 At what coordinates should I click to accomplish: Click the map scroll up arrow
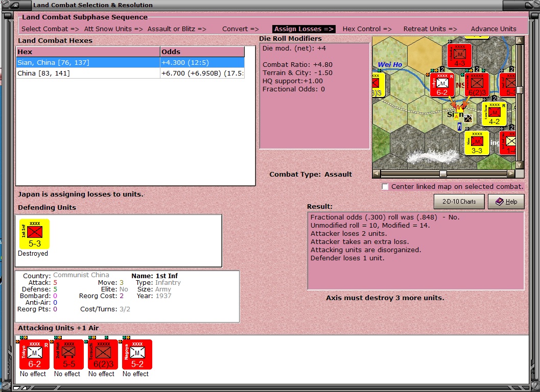pos(520,40)
